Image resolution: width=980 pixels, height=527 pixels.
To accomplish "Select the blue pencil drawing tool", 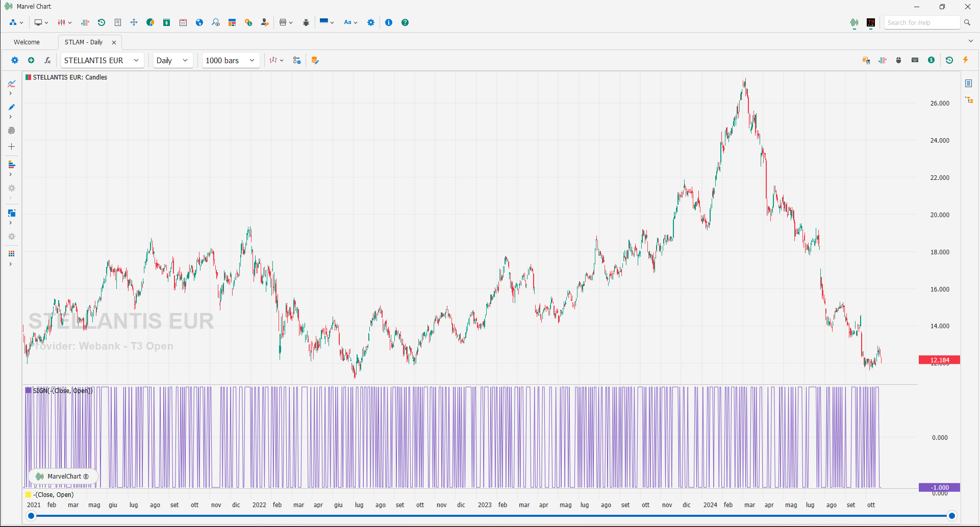I will 11,107.
